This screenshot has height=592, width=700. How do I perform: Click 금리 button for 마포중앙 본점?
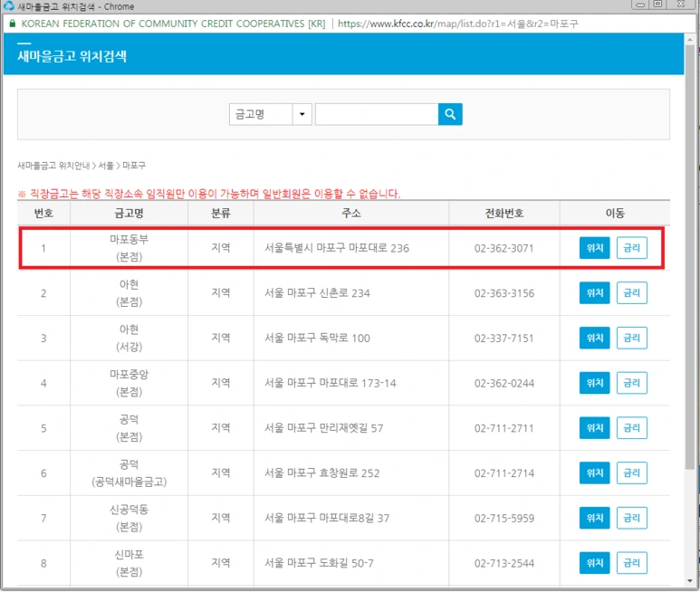pyautogui.click(x=631, y=383)
